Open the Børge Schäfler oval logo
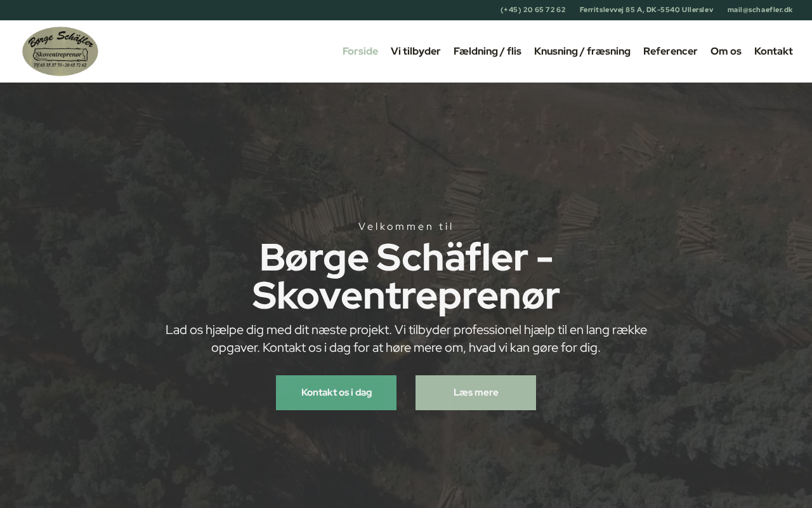 click(60, 51)
